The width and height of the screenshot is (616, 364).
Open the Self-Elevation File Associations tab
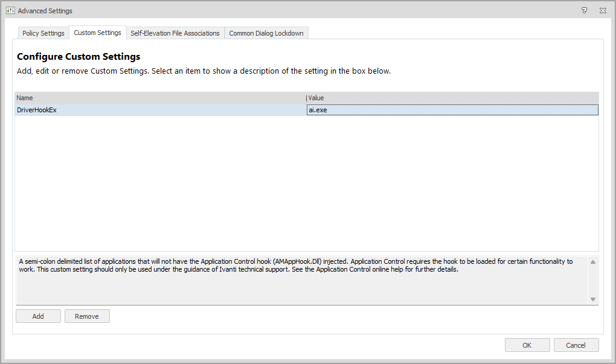click(175, 33)
